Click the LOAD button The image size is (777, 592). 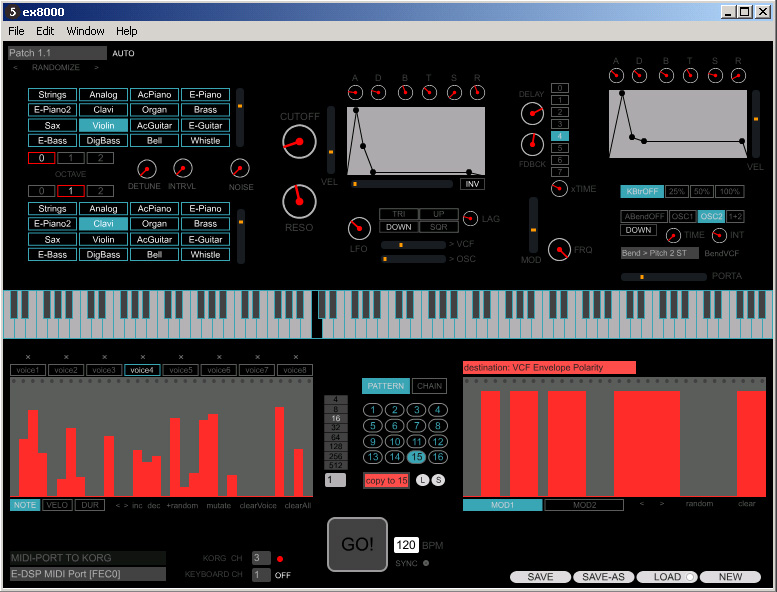point(667,577)
